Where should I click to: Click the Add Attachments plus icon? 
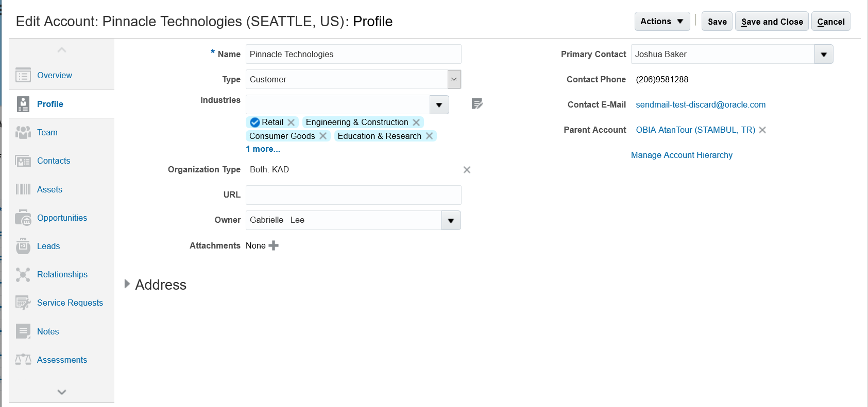tap(274, 245)
